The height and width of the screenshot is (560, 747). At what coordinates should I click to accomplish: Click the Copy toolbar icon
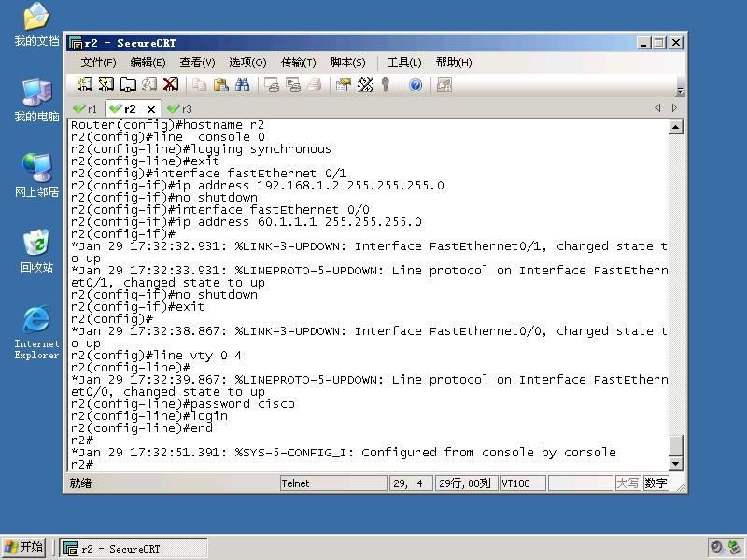199,85
